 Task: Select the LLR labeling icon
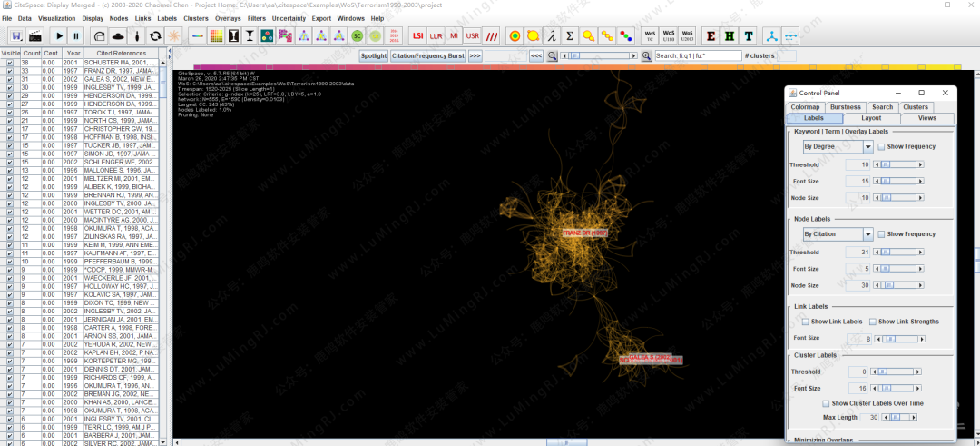click(436, 35)
